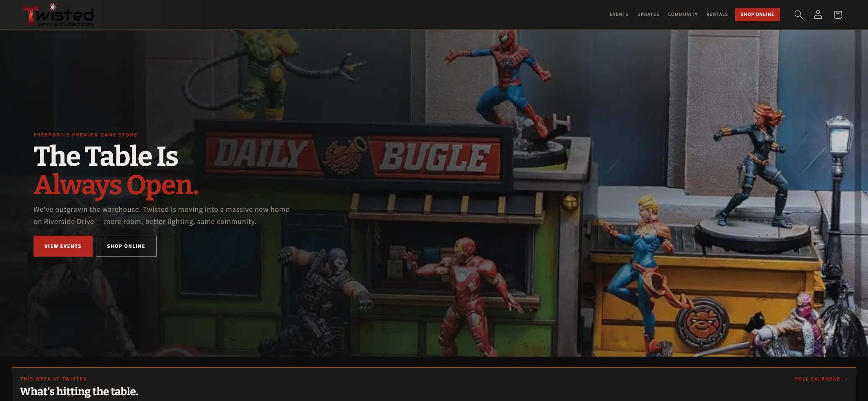Viewport: 868px width, 401px height.
Task: Open the Events menu item
Action: [619, 14]
